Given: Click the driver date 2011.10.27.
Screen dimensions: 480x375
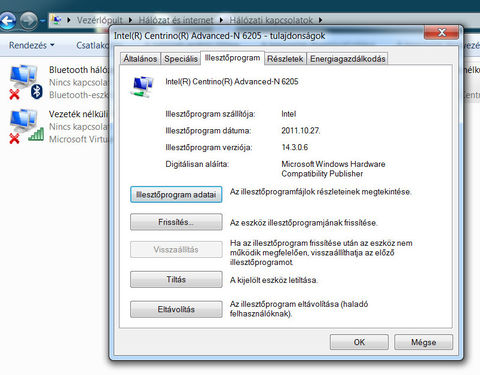Looking at the screenshot, I should (x=301, y=131).
